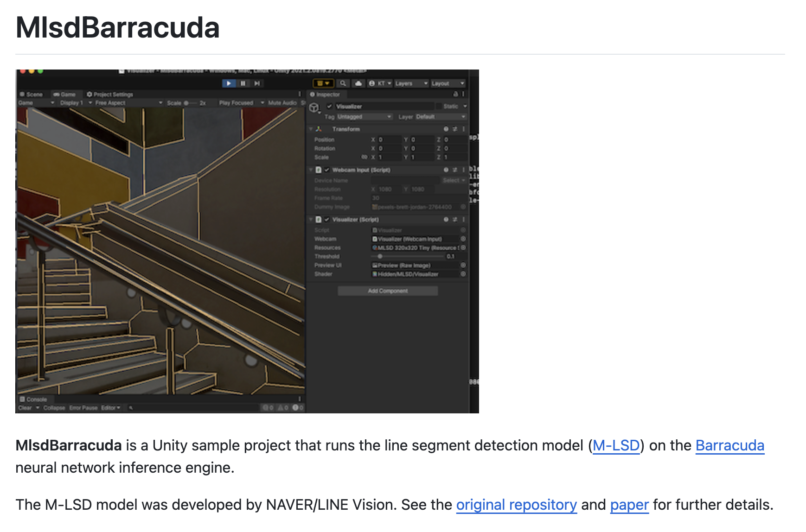This screenshot has width=806, height=532.
Task: Toggle Scale constrain proportions link icon
Action: point(365,157)
